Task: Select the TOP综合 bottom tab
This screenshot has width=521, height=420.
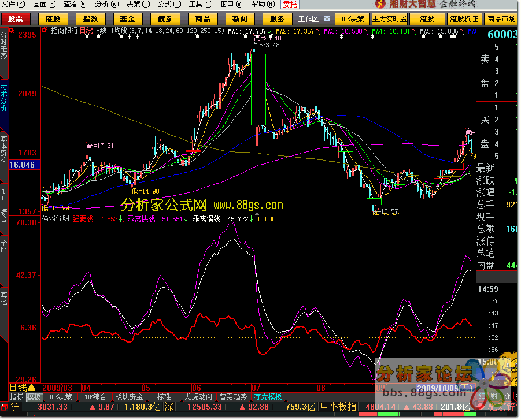Action: coord(94,397)
